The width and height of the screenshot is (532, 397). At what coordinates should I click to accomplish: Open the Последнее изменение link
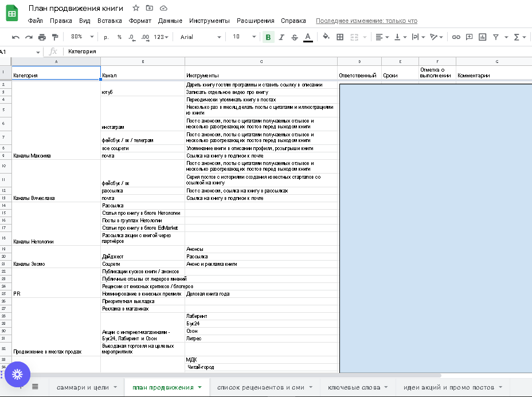(x=366, y=21)
